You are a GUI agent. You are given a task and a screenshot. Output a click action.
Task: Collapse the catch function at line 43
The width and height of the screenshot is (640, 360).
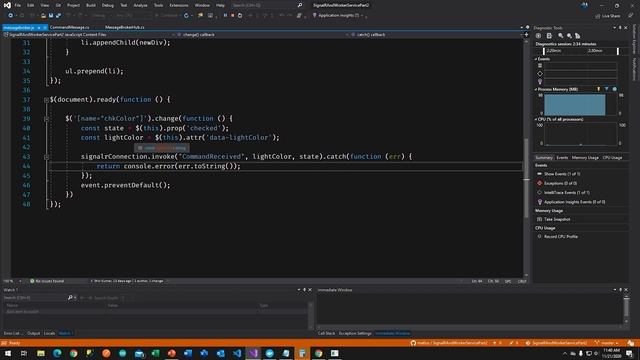tap(46, 157)
